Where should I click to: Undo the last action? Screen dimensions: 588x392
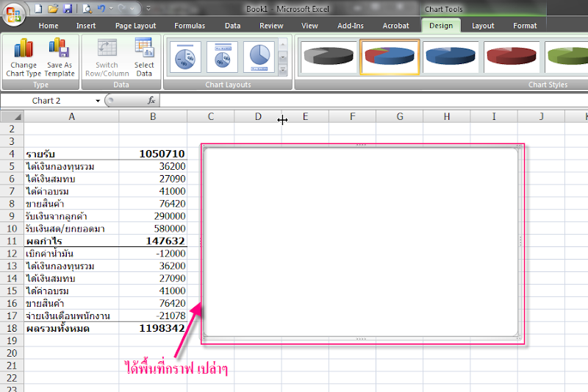(x=101, y=8)
